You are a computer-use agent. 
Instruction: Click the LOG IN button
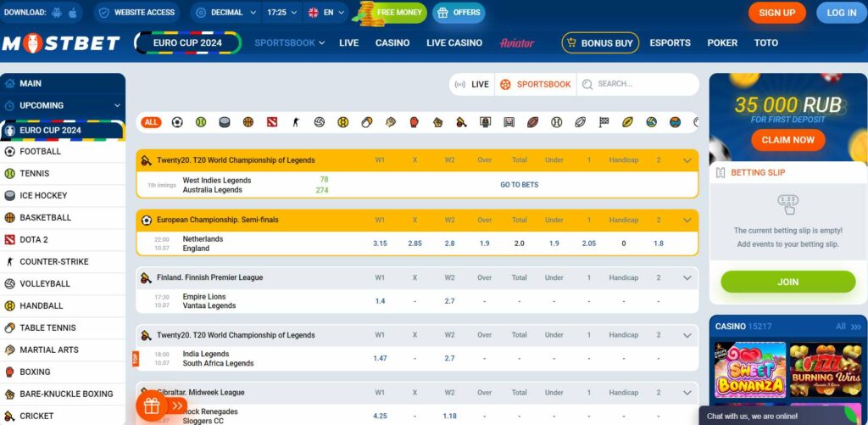842,13
